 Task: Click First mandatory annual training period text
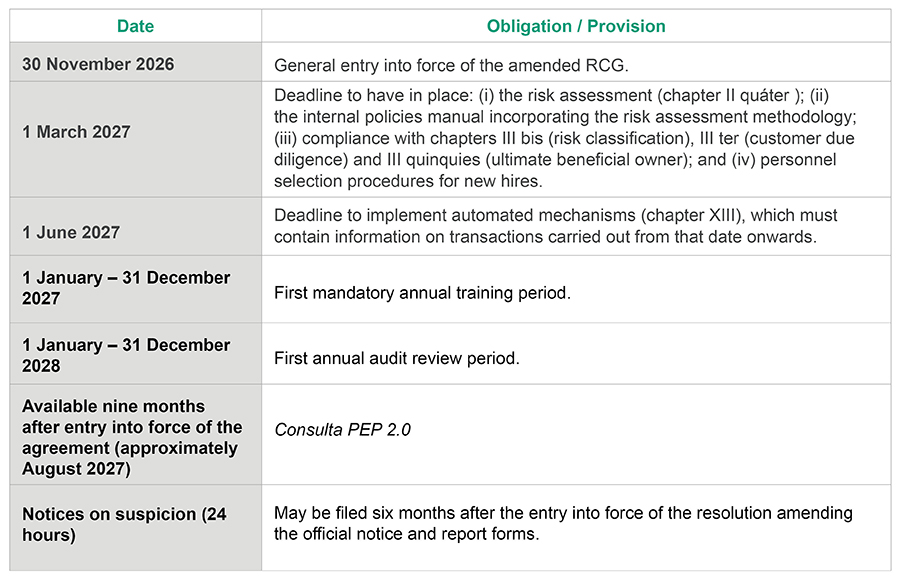coord(422,293)
